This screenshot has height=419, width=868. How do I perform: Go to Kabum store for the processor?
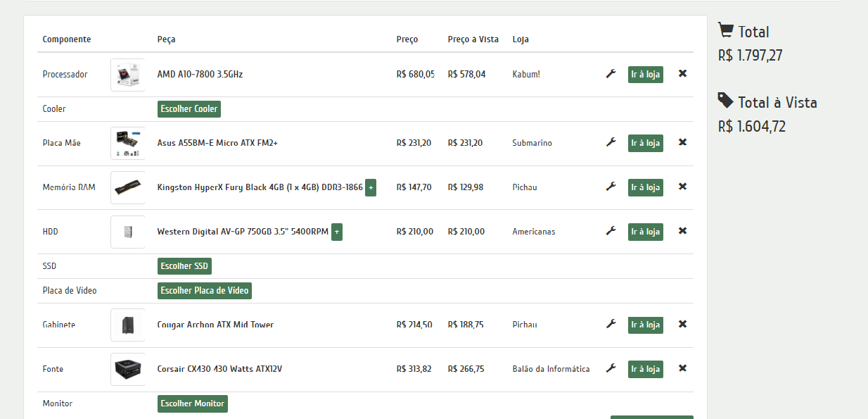coord(646,75)
